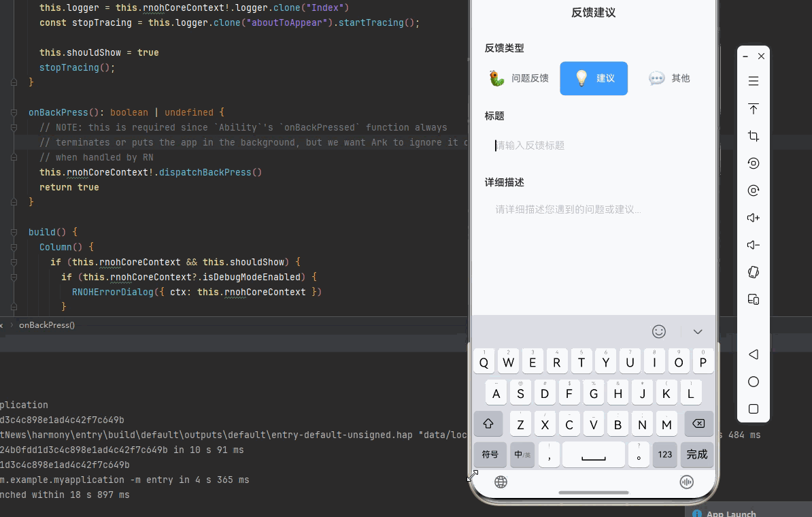
Task: Click the 请输入反馈标题 title field
Action: [594, 146]
